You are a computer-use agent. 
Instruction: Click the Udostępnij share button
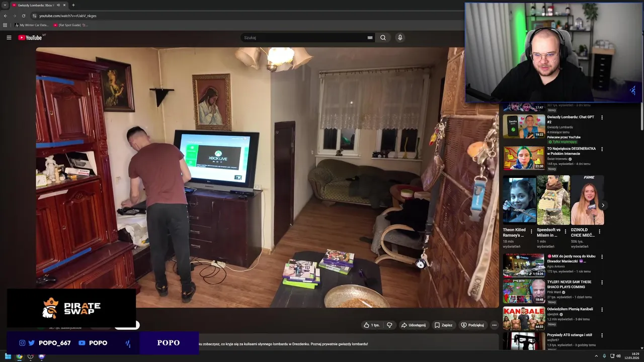414,325
